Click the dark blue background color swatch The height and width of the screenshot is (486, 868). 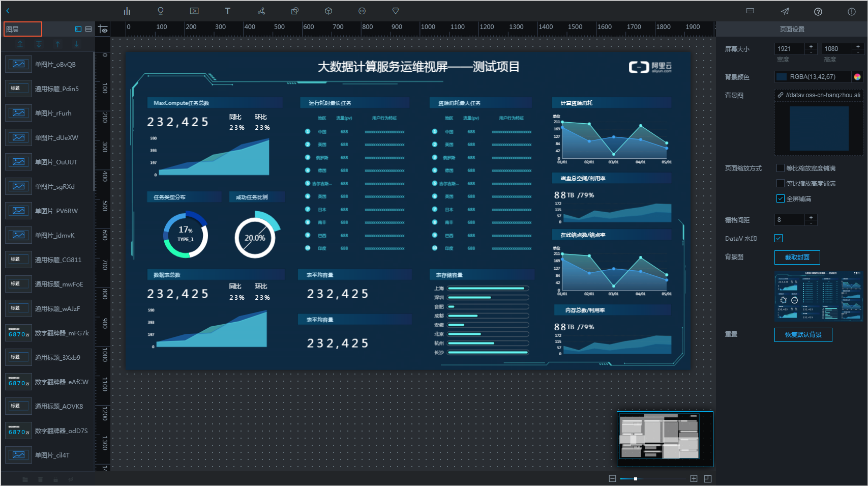[x=781, y=77]
